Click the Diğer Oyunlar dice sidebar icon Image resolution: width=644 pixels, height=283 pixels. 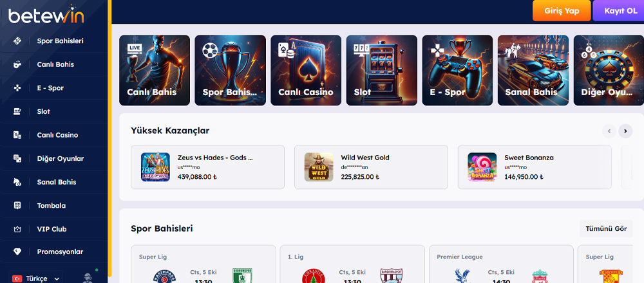click(17, 158)
